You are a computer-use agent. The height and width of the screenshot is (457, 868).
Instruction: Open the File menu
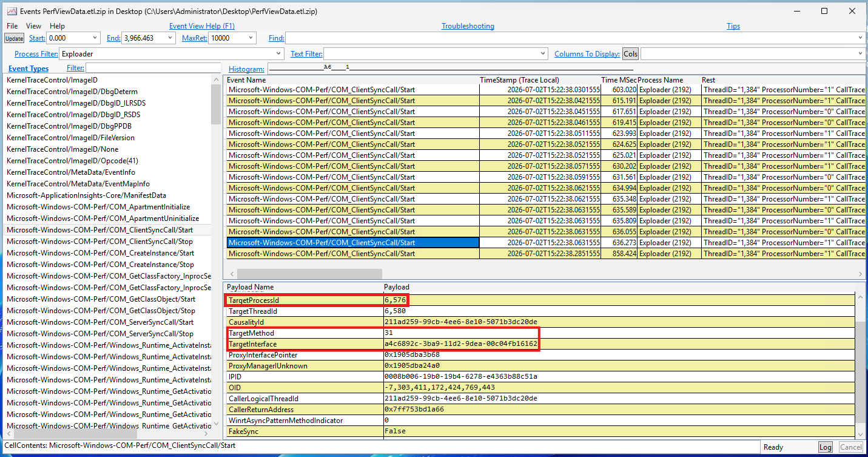tap(12, 26)
